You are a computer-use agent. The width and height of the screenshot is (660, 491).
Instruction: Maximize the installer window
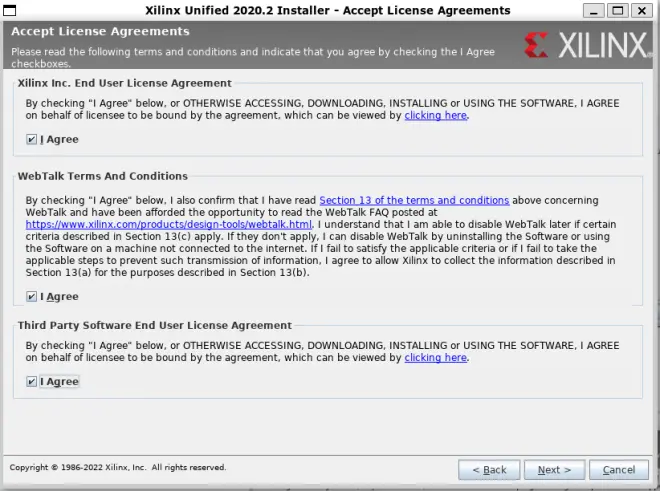click(x=617, y=11)
